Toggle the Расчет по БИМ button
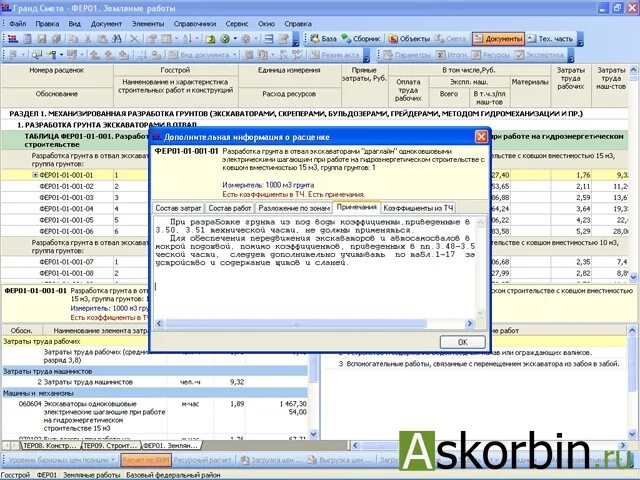640x480 pixels. [146, 460]
